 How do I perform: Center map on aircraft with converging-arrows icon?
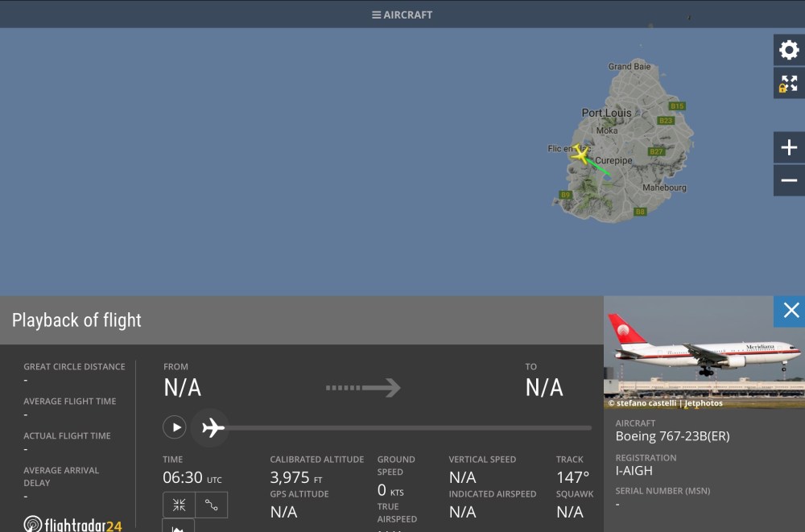click(179, 505)
